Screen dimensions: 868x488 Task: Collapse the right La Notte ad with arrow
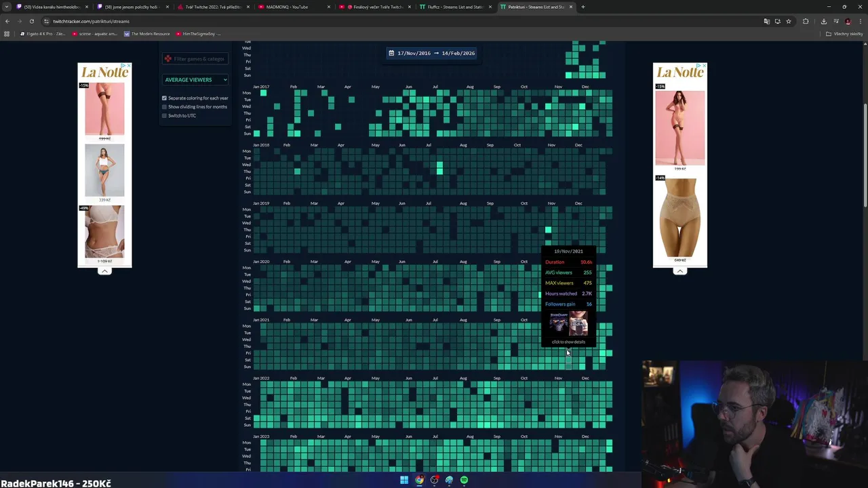point(679,271)
